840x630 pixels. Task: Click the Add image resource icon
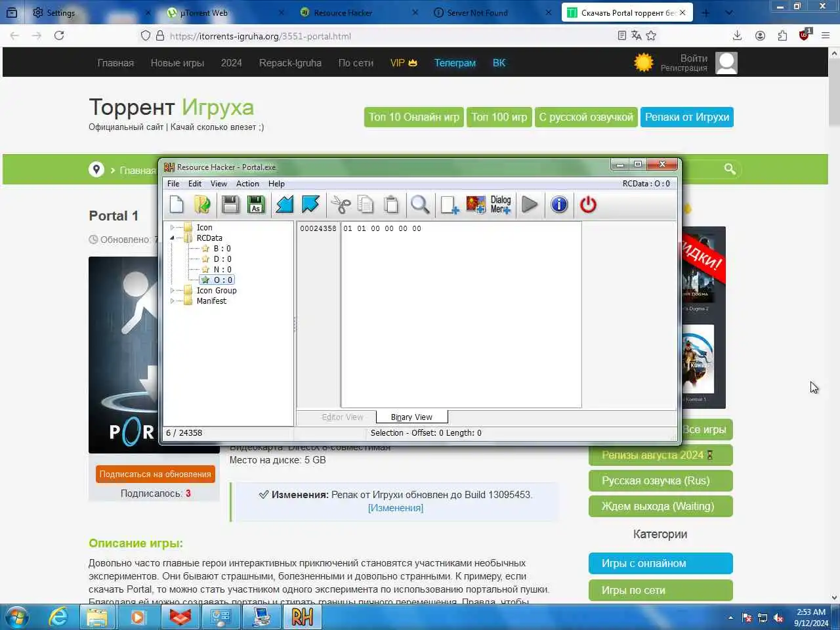(476, 205)
